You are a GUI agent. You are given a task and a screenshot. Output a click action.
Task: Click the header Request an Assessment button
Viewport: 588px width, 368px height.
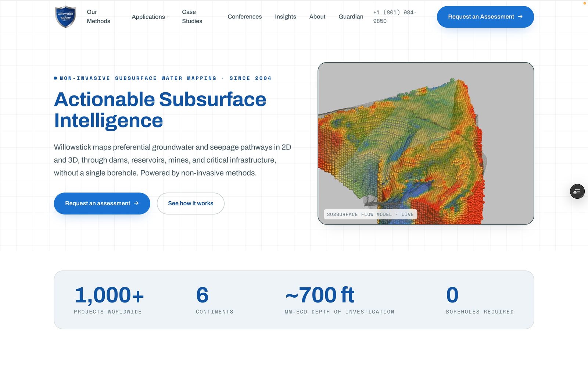[485, 17]
